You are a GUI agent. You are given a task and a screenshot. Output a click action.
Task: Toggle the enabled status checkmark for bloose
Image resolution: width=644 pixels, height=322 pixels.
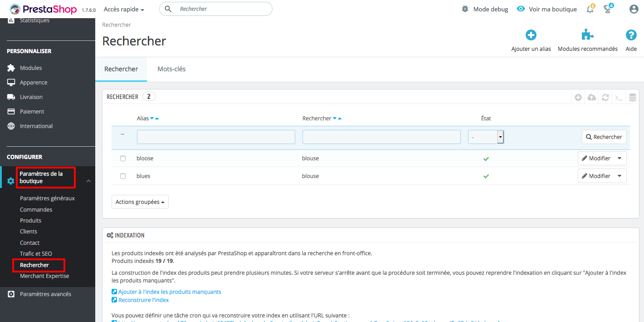click(486, 159)
